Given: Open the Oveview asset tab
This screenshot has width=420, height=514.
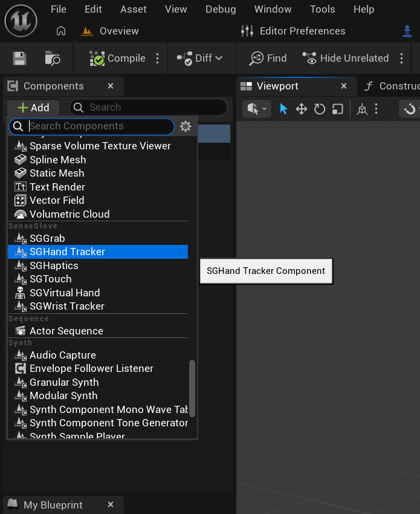Looking at the screenshot, I should click(110, 31).
